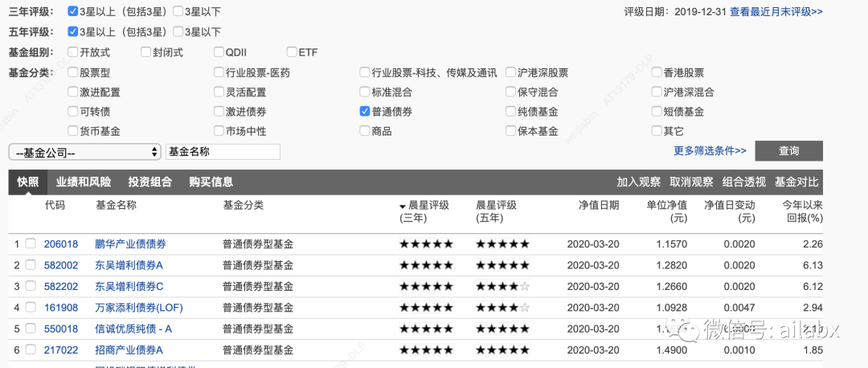Click 组合透视 action
The height and width of the screenshot is (368, 868).
tap(744, 182)
